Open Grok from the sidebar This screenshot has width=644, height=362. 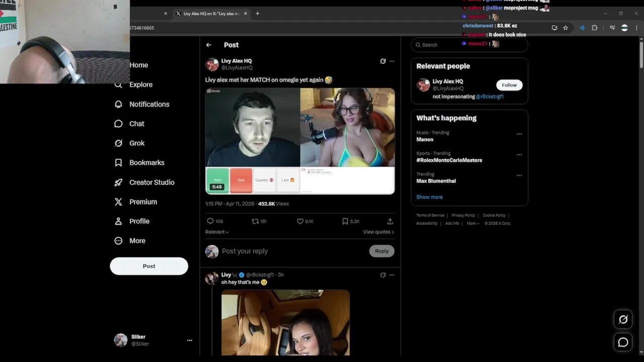click(x=137, y=143)
